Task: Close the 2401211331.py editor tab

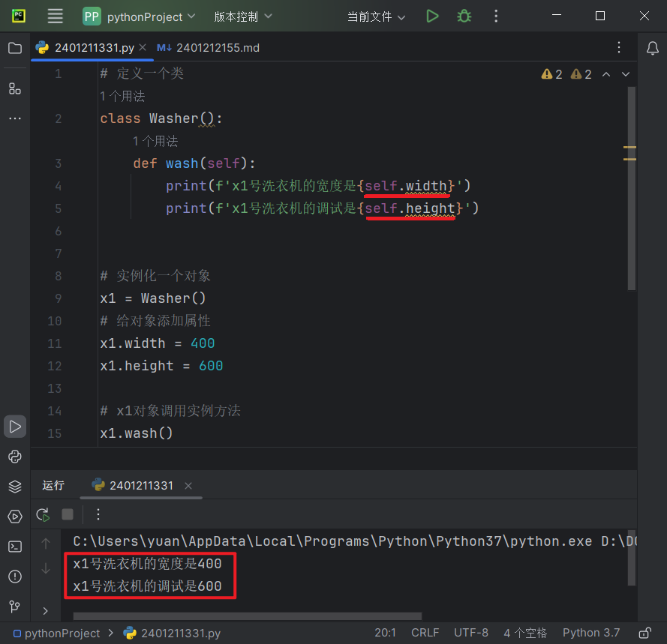Action: click(143, 48)
